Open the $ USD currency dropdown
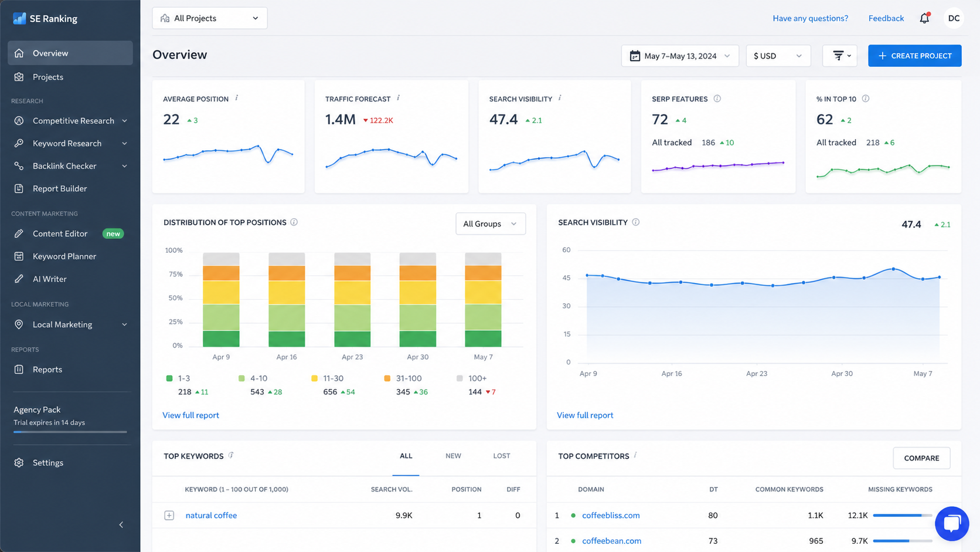The width and height of the screenshot is (980, 552). click(x=778, y=56)
